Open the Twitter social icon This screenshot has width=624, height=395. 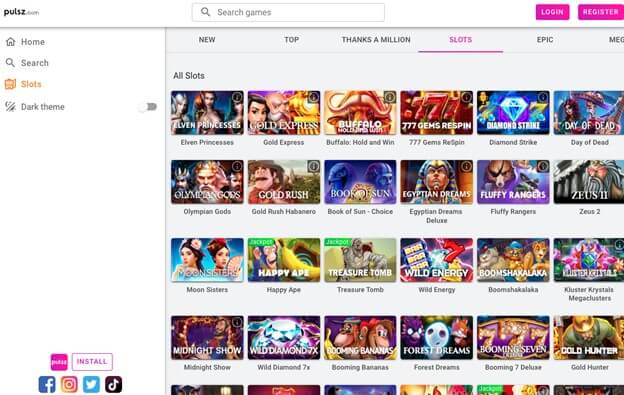[x=91, y=384]
